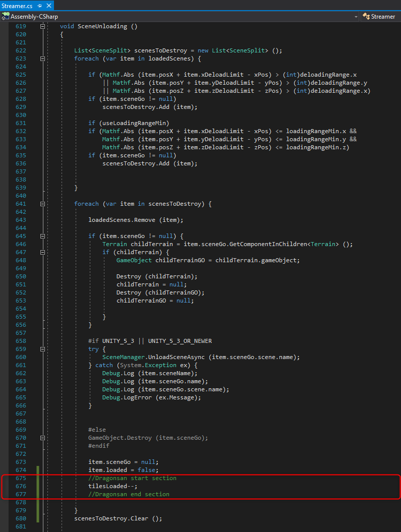
Task: Click the breakpoint margin beside line 643
Action: click(x=5, y=220)
